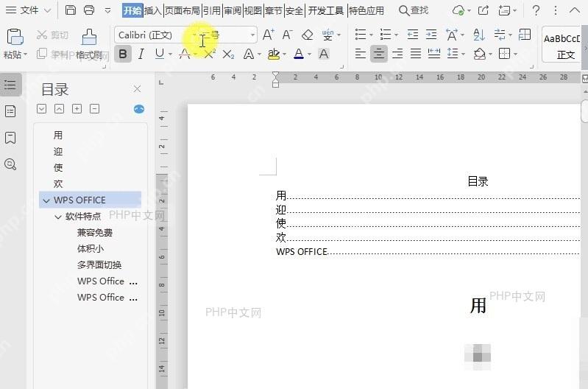
Task: Click the Save document icon
Action: [71, 10]
